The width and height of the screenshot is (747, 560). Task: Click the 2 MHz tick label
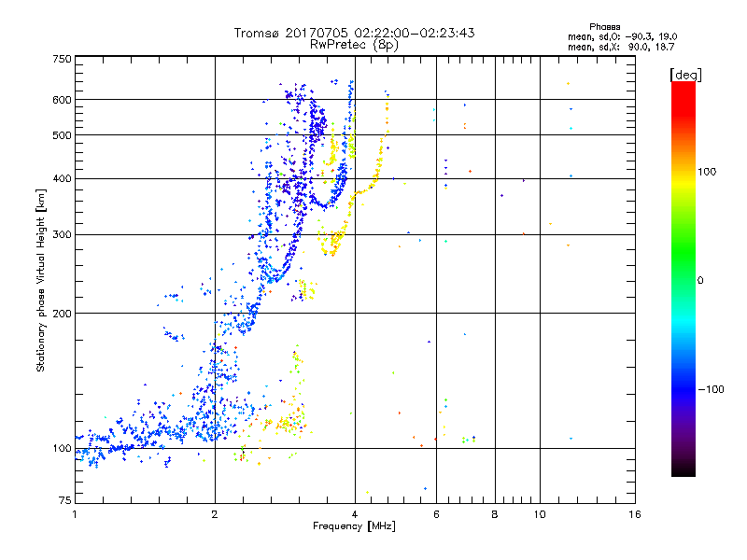pos(215,514)
